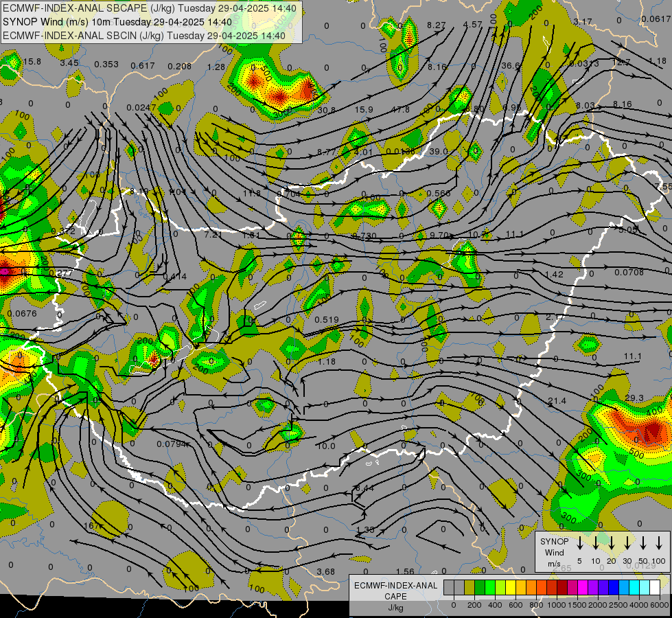This screenshot has width=672, height=618.
Task: Click the 1.56 value on the map
Action: 405,572
